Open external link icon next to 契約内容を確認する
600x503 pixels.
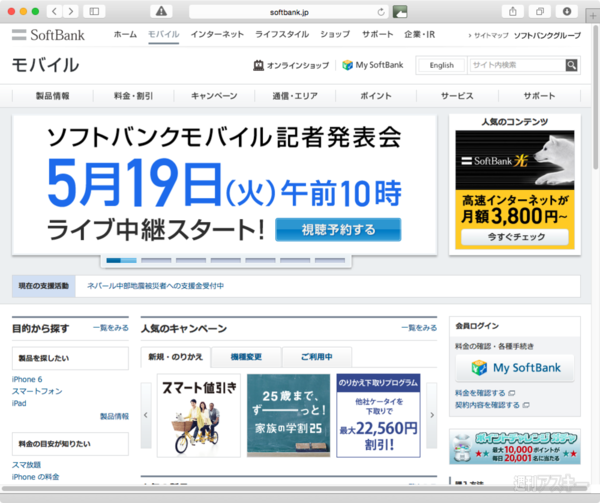(x=526, y=405)
